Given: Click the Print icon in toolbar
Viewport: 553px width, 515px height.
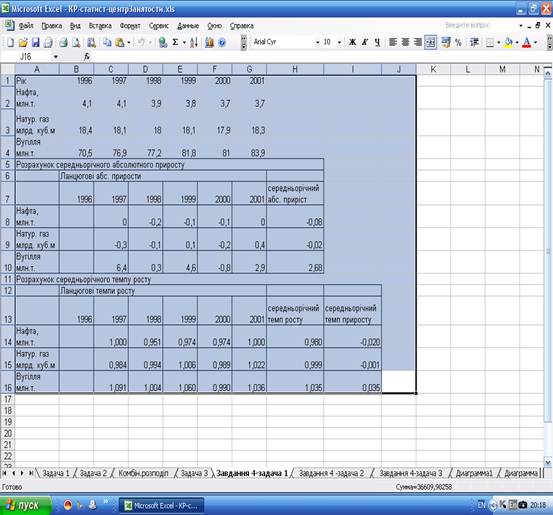Looking at the screenshot, I should [x=63, y=43].
